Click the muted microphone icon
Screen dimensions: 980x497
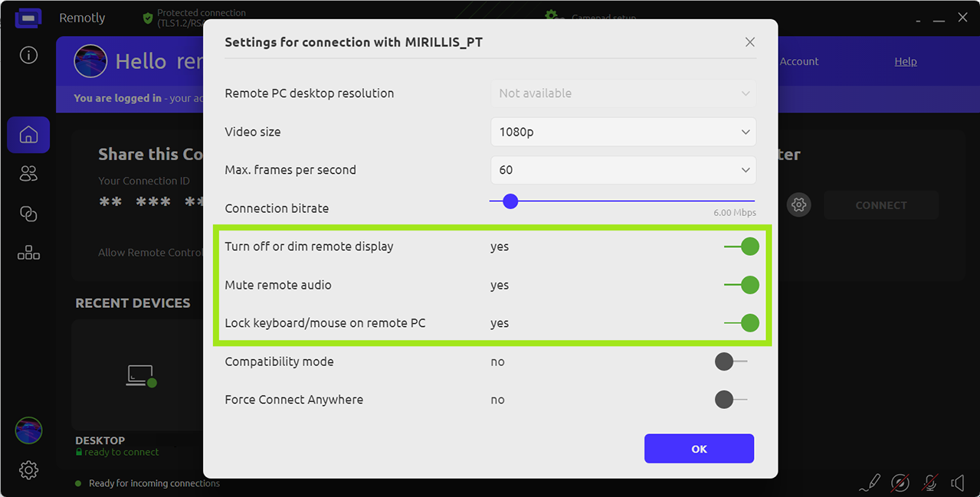(x=929, y=482)
